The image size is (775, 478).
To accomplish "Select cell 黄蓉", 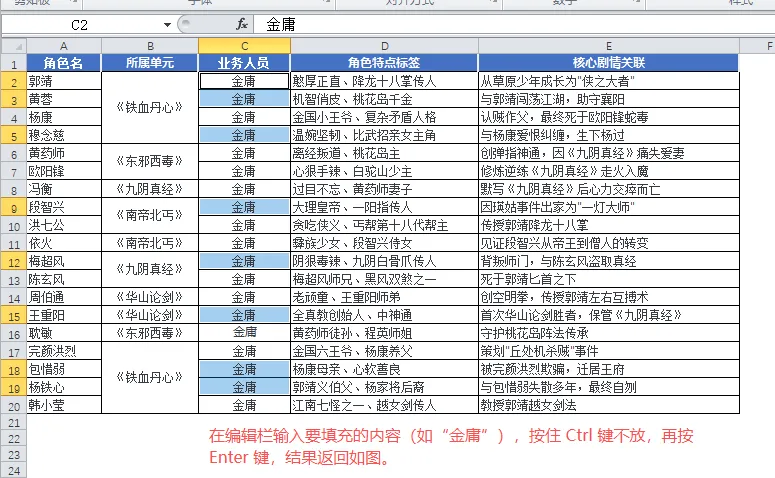I will pos(64,99).
